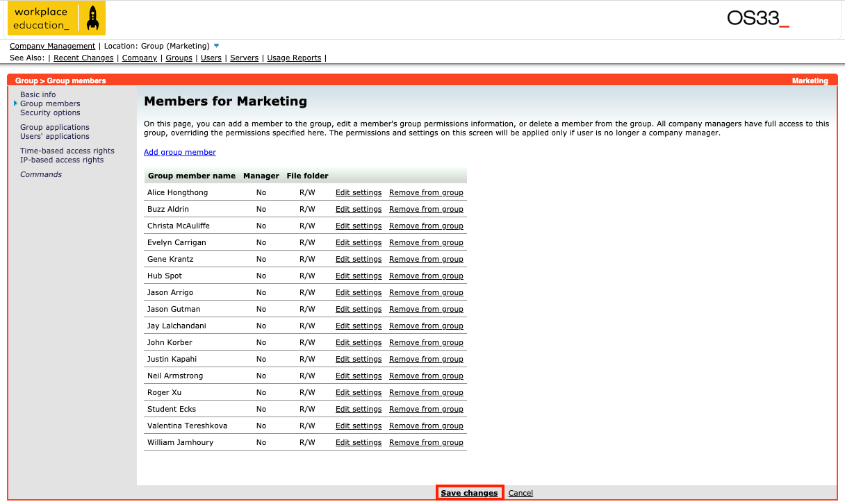845x504 pixels.
Task: Click the name Neil Armstrong
Action: 176,376
